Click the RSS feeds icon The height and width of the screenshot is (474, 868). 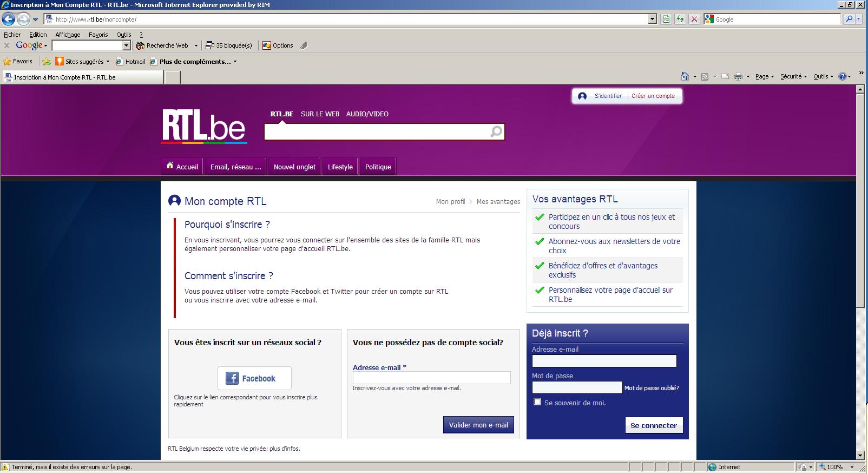pyautogui.click(x=705, y=76)
